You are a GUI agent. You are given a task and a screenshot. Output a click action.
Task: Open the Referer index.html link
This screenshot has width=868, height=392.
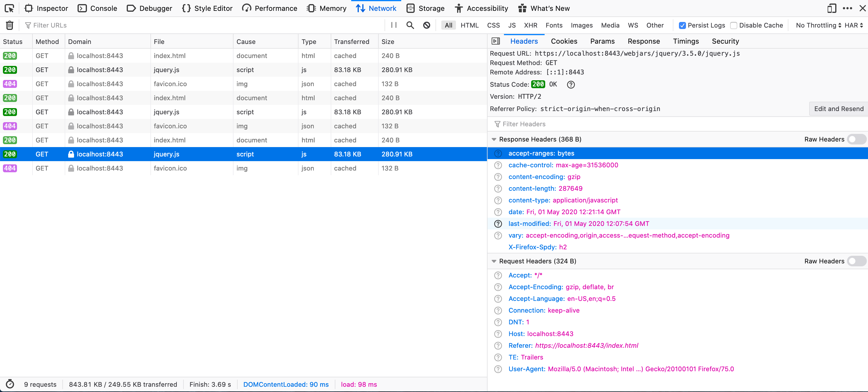(586, 345)
